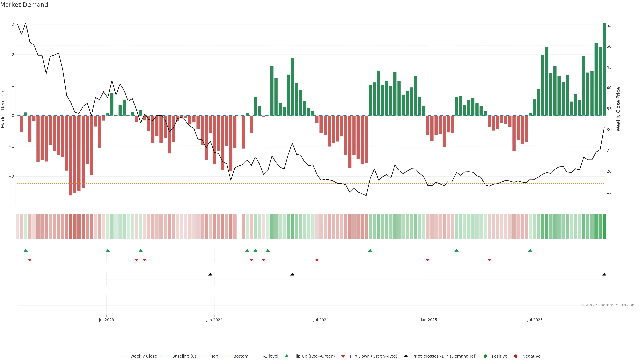Click the leftmost green flip-up triangle marker
The image size is (644, 362).
click(x=25, y=250)
